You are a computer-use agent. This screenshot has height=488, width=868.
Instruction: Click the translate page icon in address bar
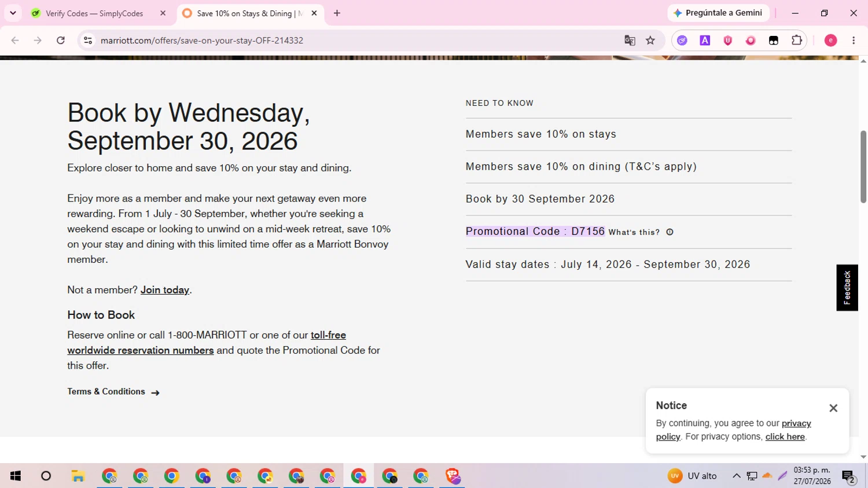(630, 41)
